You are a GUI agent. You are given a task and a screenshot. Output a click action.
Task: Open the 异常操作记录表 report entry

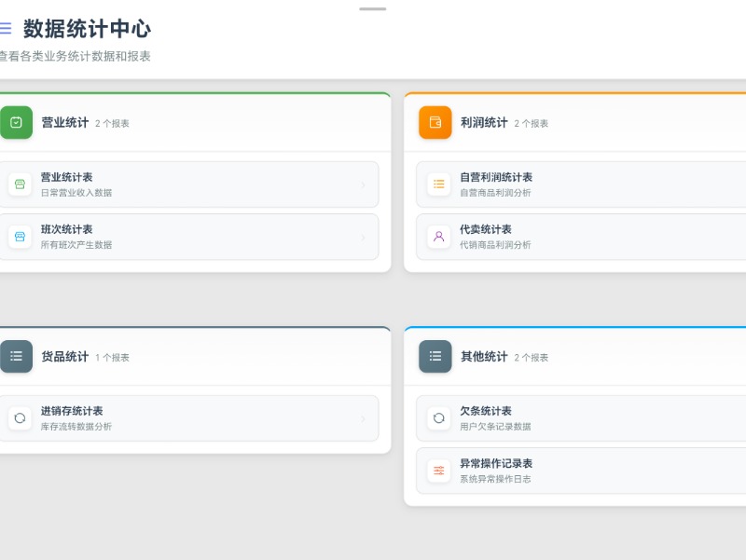(578, 470)
